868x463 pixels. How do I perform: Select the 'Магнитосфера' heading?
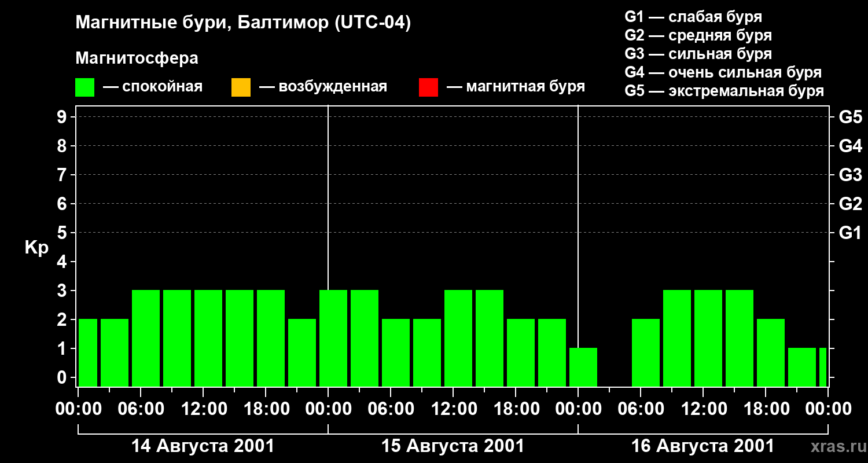137,58
